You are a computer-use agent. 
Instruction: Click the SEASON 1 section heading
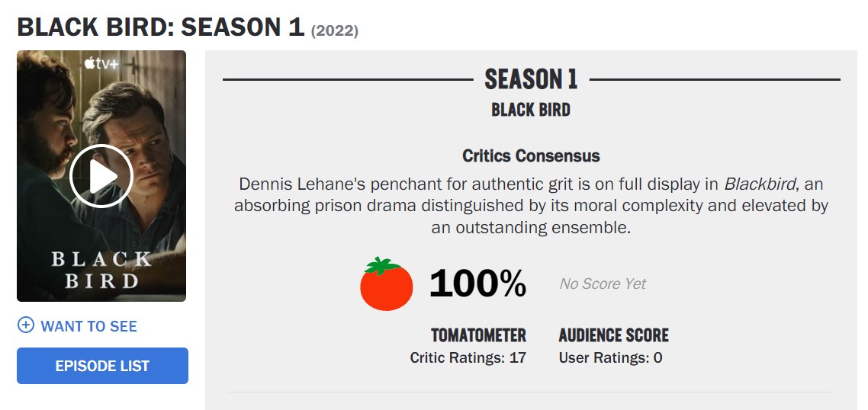tap(531, 79)
